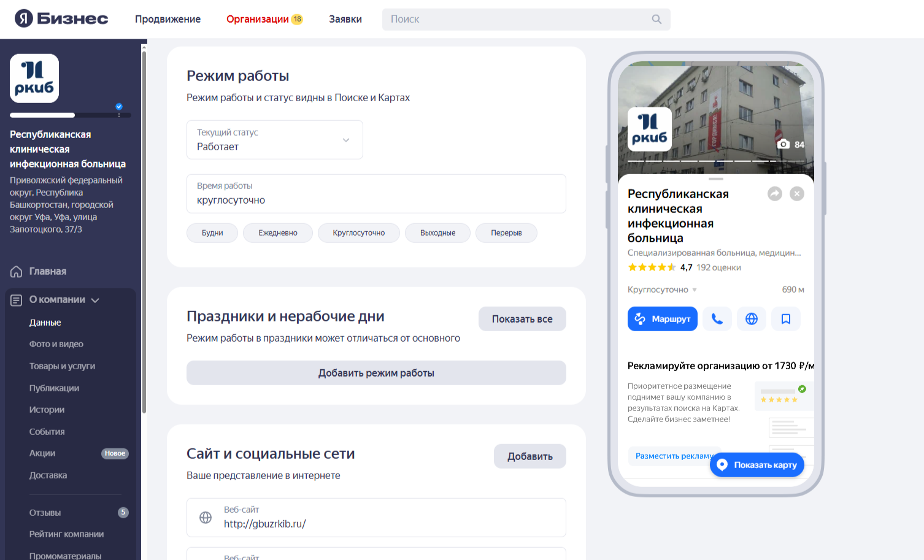The width and height of the screenshot is (924, 560).
Task: Click the photo carousel indicator in preview
Action: point(715,161)
